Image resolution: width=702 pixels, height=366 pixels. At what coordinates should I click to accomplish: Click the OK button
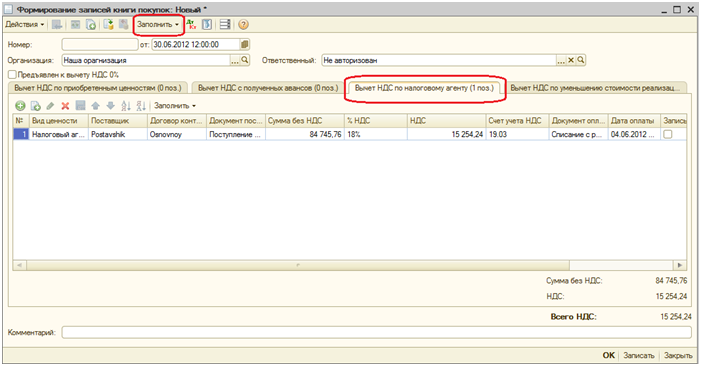(x=608, y=355)
